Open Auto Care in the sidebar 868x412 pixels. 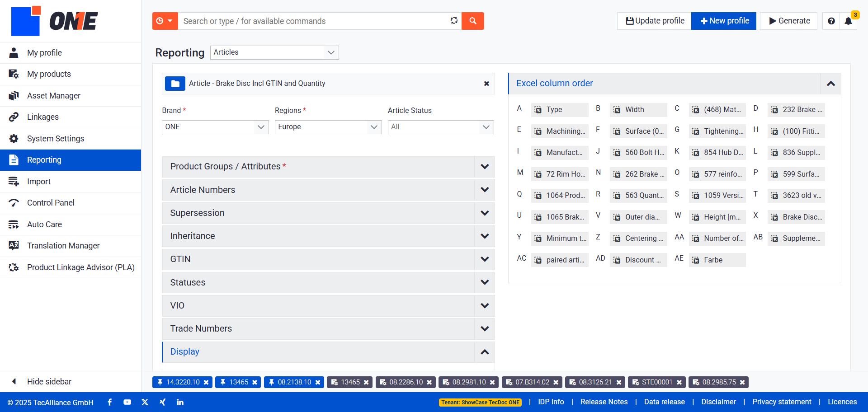pyautogui.click(x=71, y=225)
